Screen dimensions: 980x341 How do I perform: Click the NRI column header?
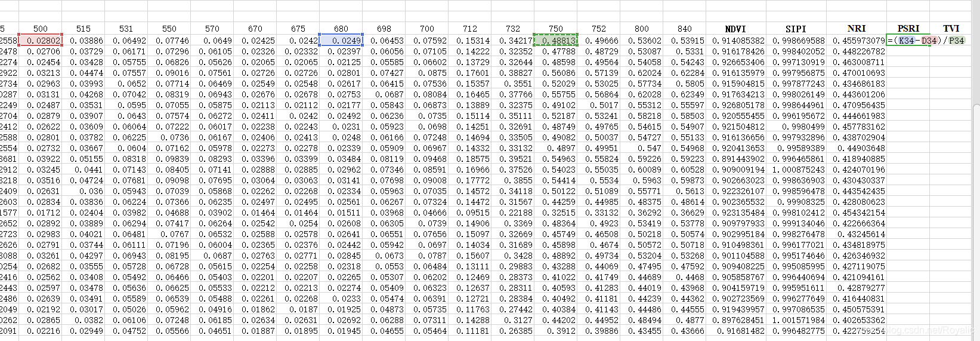pos(857,29)
